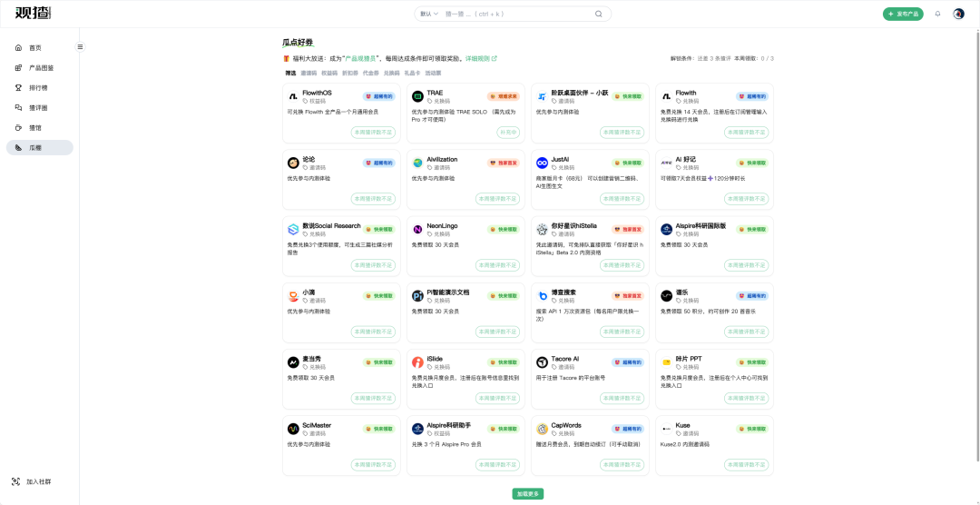This screenshot has width=980, height=505.
Task: Open the 详细规则 link
Action: click(481, 58)
